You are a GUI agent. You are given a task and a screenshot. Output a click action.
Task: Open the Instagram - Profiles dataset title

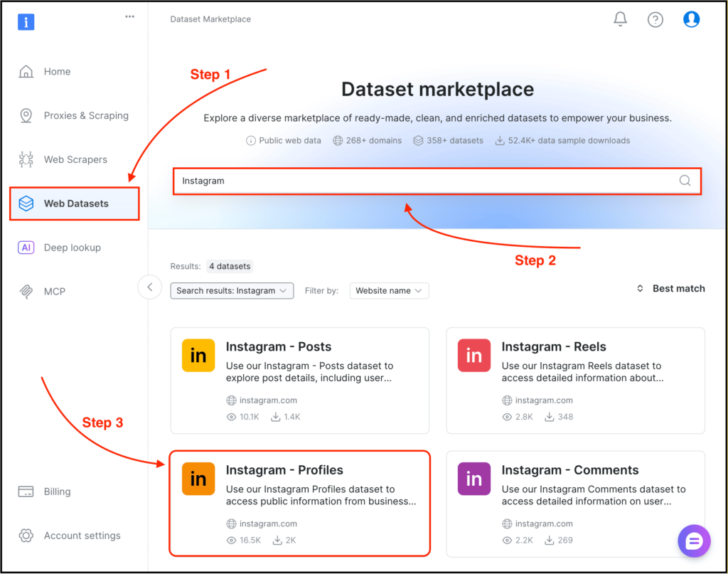click(x=284, y=470)
